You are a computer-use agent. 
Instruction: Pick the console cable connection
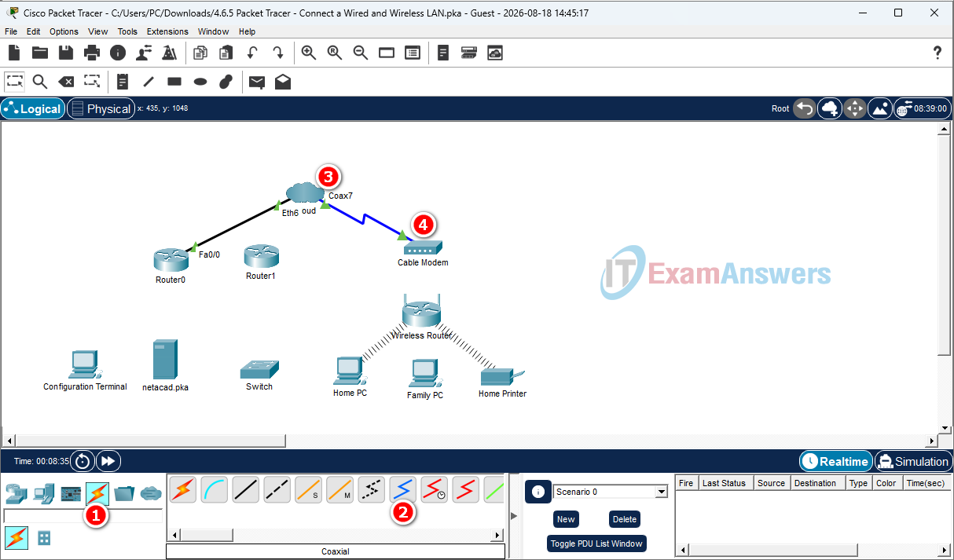(x=214, y=490)
